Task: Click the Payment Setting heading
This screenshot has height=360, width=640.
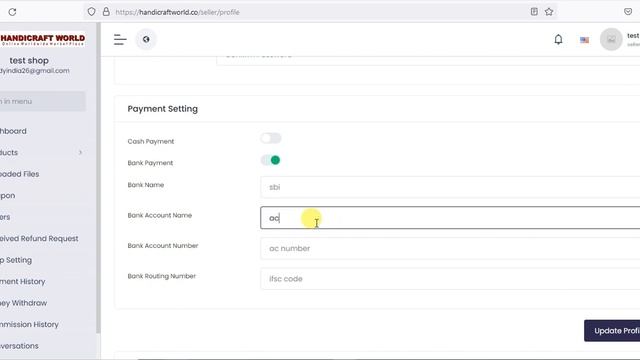Action: click(162, 109)
